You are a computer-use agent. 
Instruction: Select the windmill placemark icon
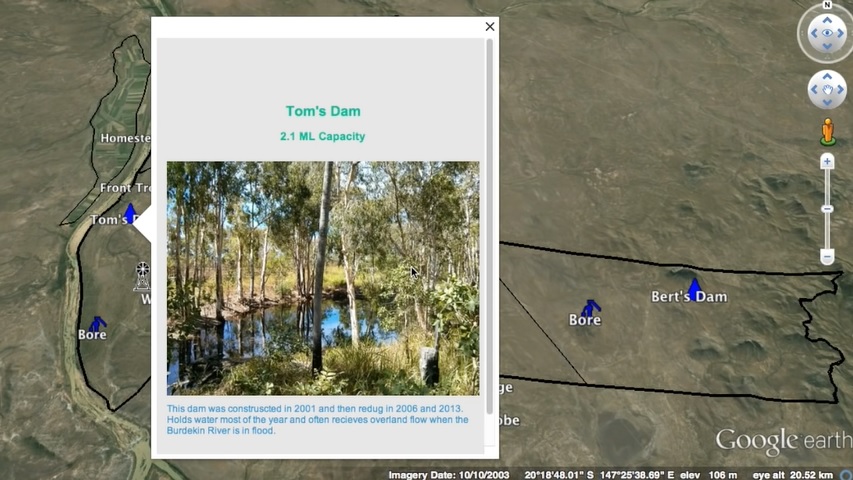[x=142, y=275]
